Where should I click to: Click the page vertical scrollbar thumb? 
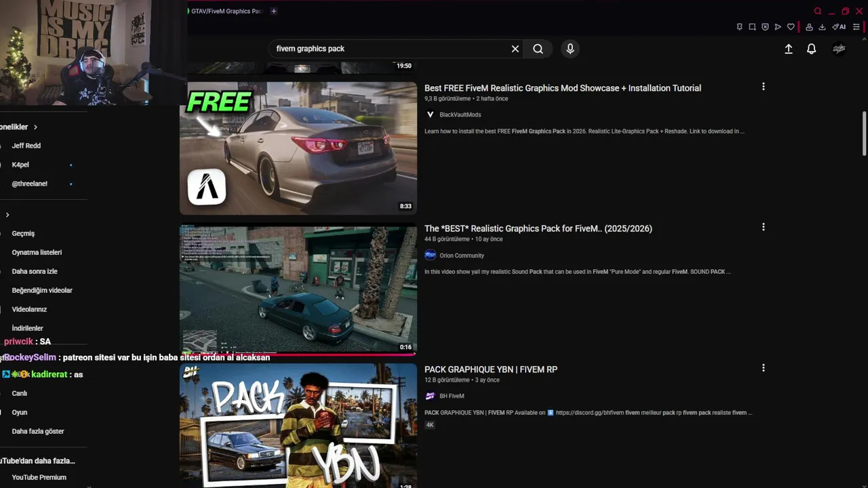tap(864, 134)
